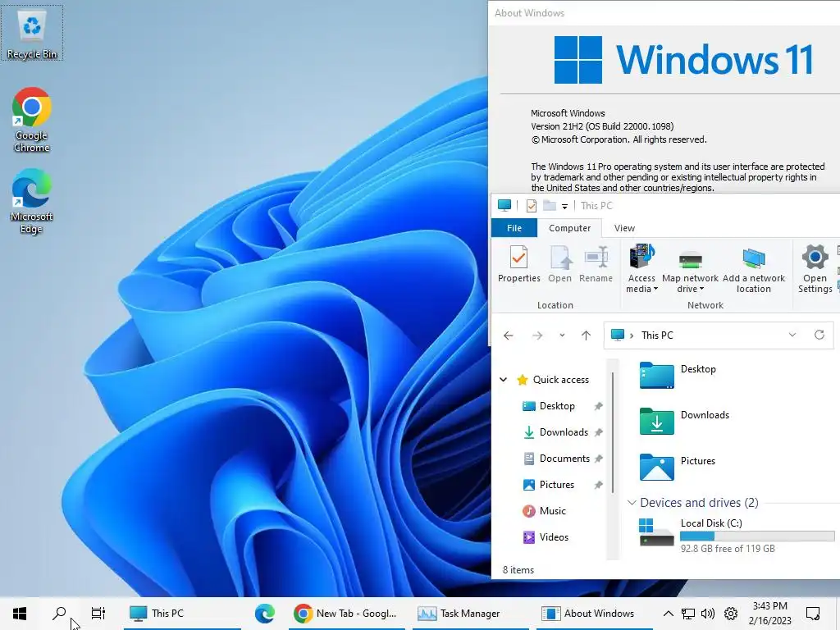
Task: Select Music in navigation pane
Action: (x=545, y=511)
